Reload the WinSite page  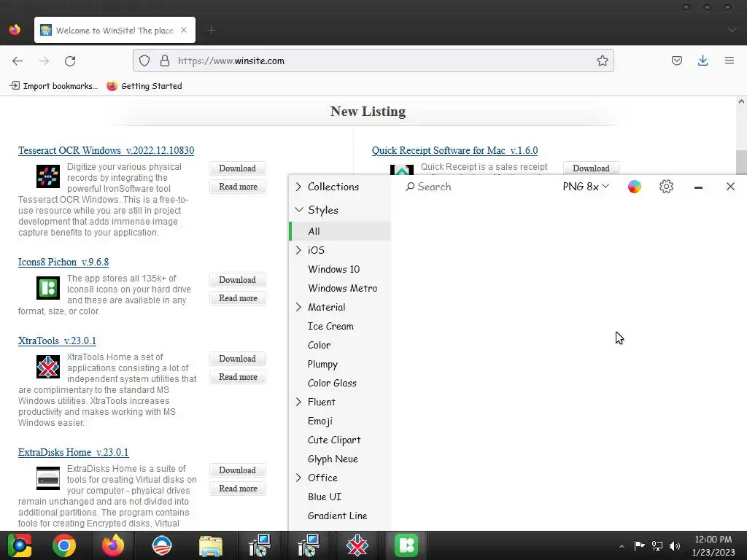[70, 61]
